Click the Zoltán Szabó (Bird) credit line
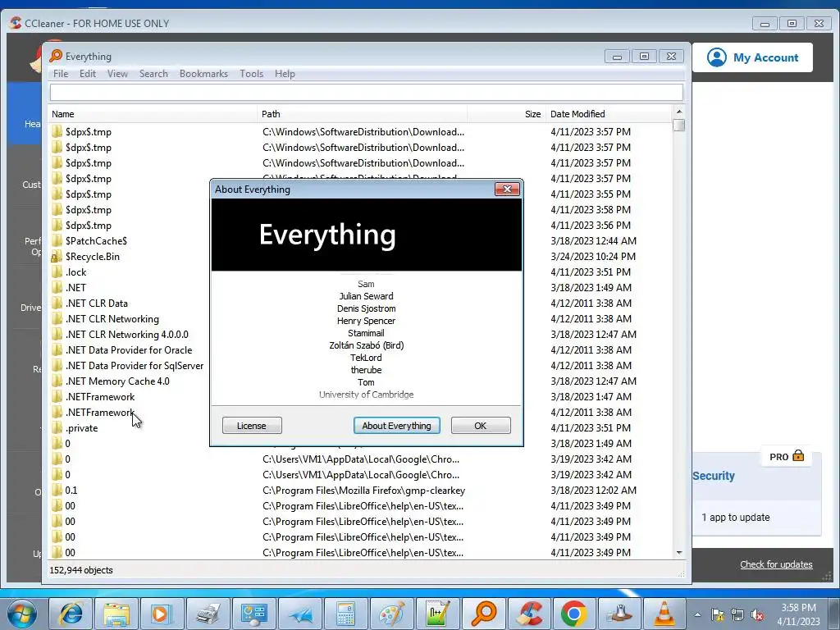Image resolution: width=840 pixels, height=630 pixels. (x=366, y=345)
